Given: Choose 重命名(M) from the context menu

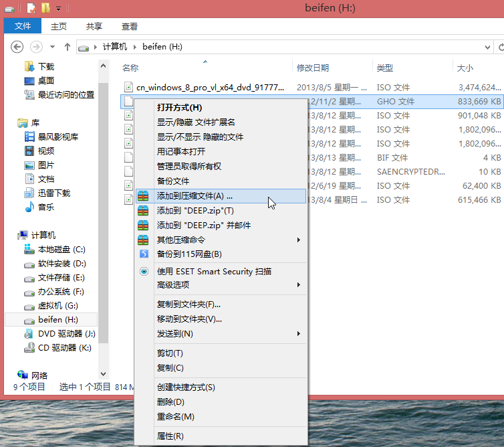Looking at the screenshot, I should point(221,416).
